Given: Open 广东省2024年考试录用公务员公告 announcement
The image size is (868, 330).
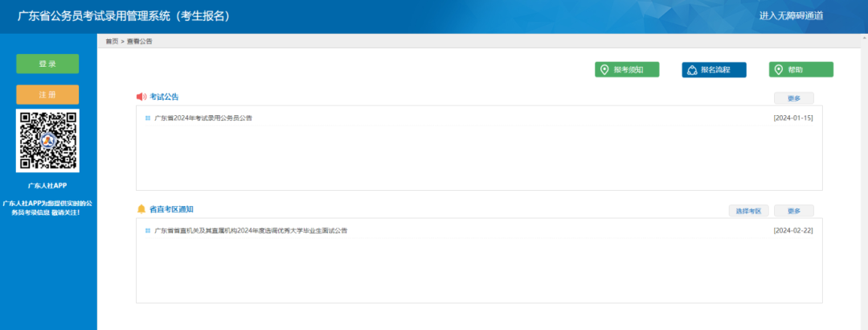Looking at the screenshot, I should [x=203, y=118].
